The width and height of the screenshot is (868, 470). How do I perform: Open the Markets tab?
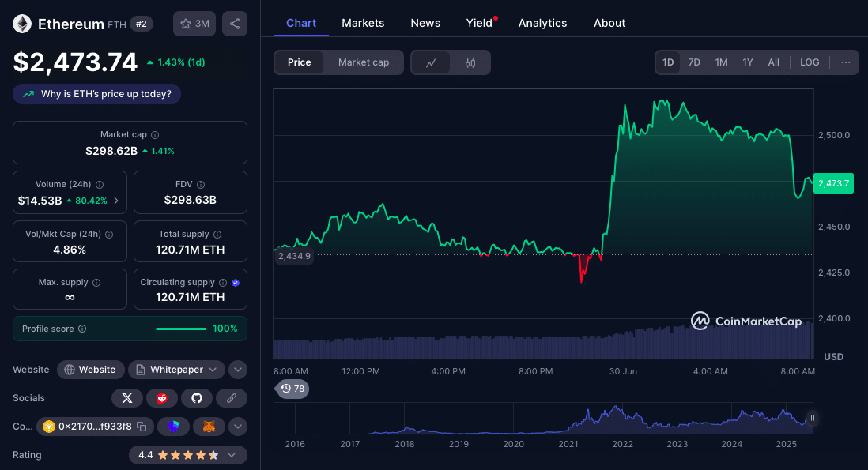click(363, 23)
